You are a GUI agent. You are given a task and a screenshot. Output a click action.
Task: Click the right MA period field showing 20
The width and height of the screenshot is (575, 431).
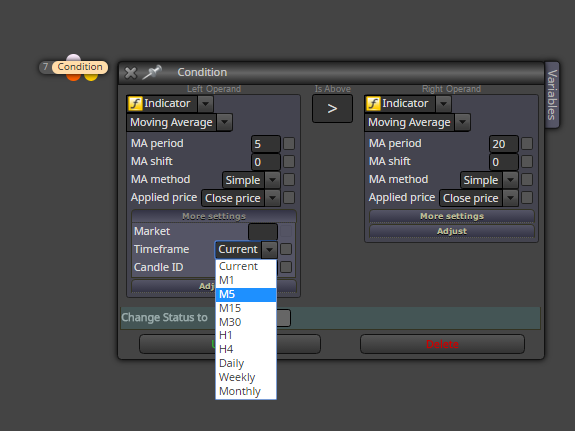pos(504,144)
